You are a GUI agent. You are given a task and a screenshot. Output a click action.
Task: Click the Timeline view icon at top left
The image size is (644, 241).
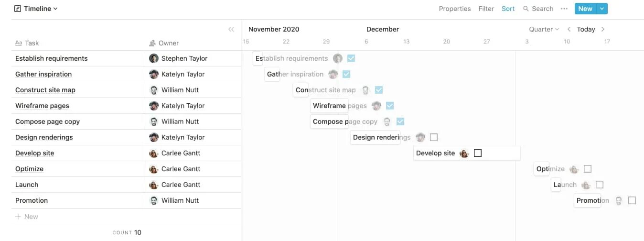[x=18, y=9]
